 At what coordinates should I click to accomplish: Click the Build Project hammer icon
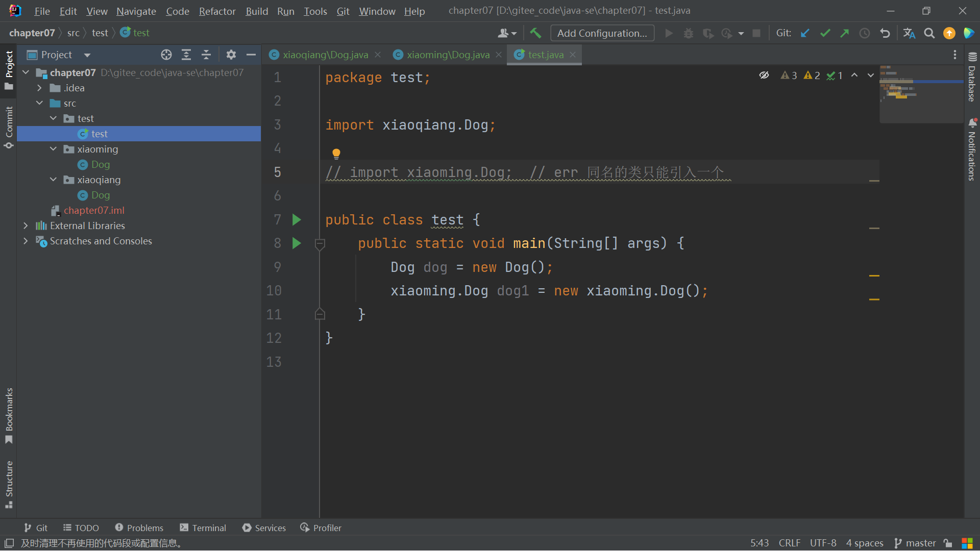(535, 33)
